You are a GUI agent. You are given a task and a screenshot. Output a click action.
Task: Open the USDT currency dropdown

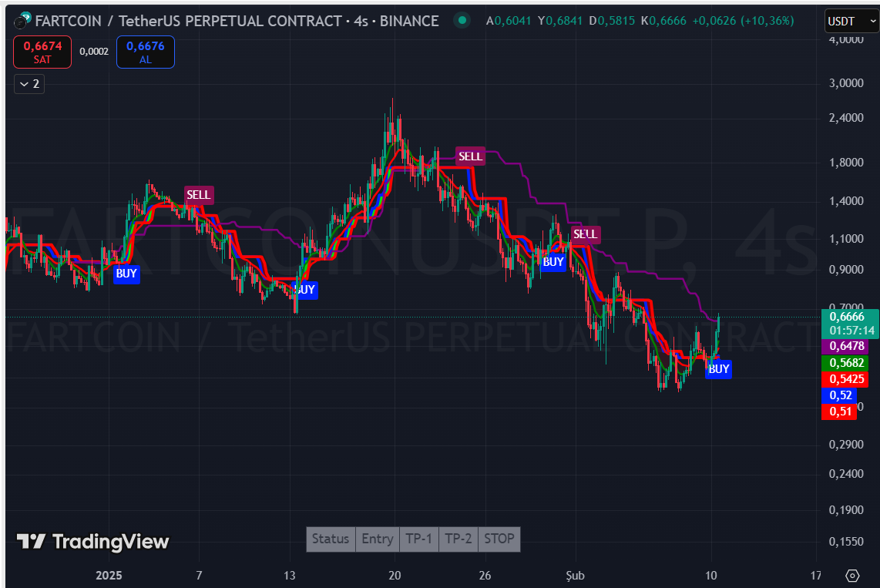(x=851, y=22)
